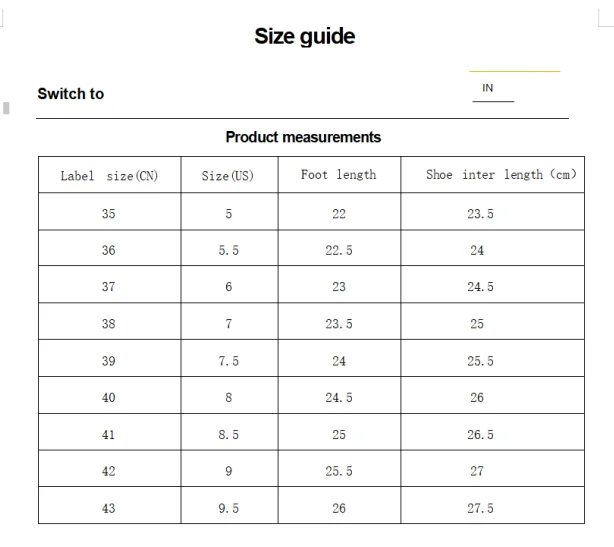Select the CN size 37 cell
The image size is (614, 547).
click(x=110, y=285)
